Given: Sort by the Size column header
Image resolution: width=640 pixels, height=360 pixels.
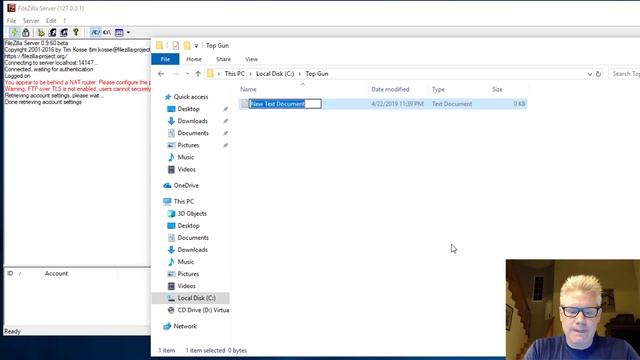Looking at the screenshot, I should [x=497, y=89].
